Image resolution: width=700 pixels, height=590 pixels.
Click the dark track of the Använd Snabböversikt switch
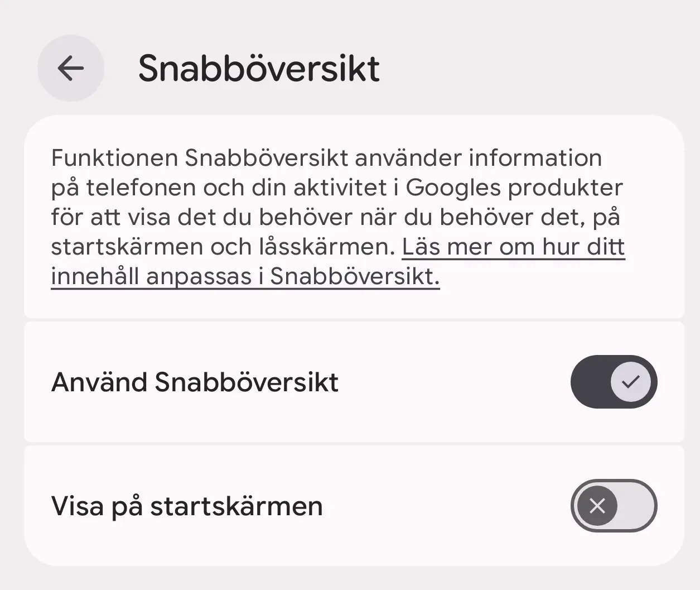590,382
